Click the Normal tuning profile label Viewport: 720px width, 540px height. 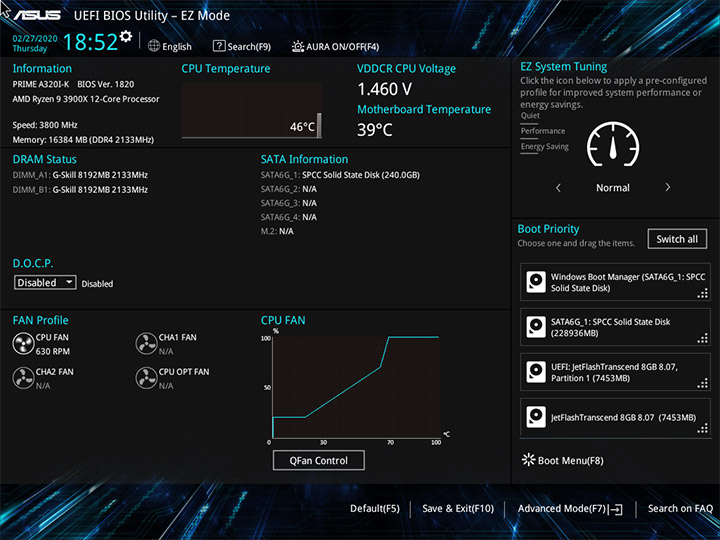tap(613, 187)
